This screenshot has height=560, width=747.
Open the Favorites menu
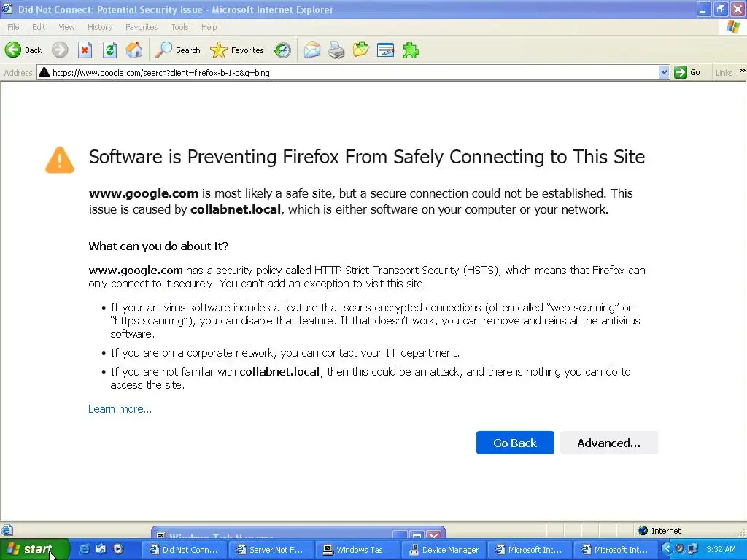pos(142,27)
